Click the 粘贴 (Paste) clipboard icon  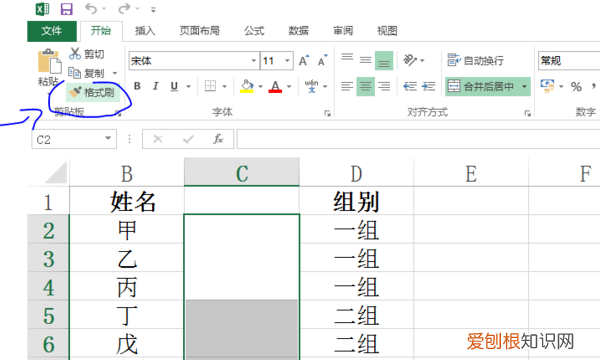[49, 61]
